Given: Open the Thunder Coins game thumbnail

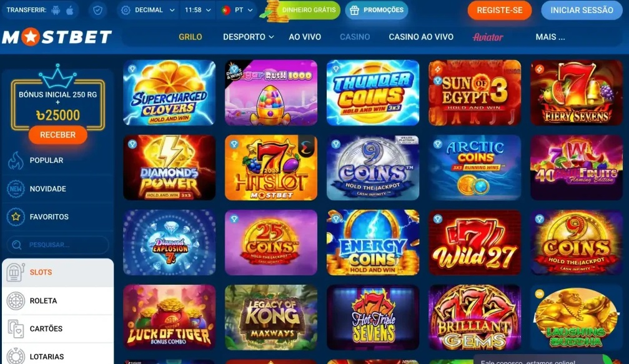Looking at the screenshot, I should pyautogui.click(x=373, y=92).
